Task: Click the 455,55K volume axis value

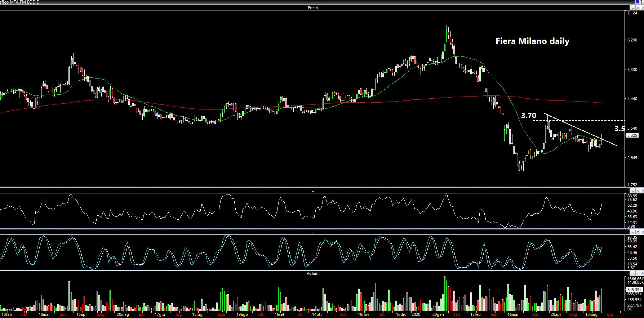Action: (634, 300)
